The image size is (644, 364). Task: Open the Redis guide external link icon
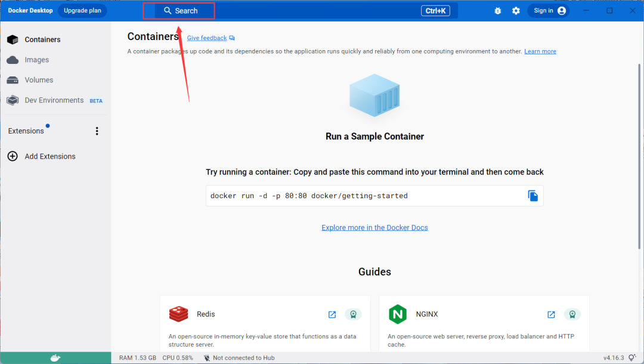332,314
